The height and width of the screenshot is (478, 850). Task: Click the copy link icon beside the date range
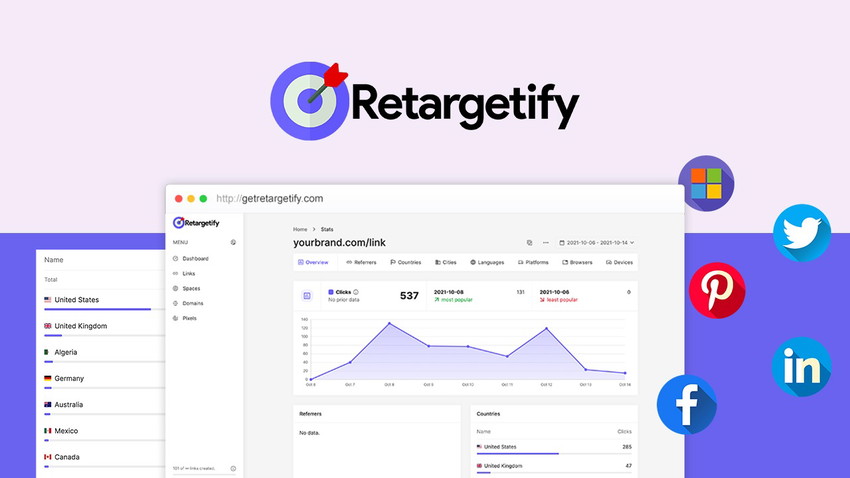[x=530, y=243]
